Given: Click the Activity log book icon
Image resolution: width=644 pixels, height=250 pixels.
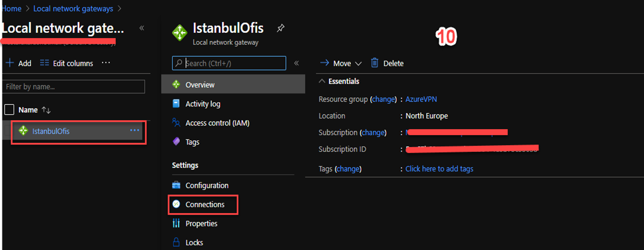Looking at the screenshot, I should pos(176,104).
